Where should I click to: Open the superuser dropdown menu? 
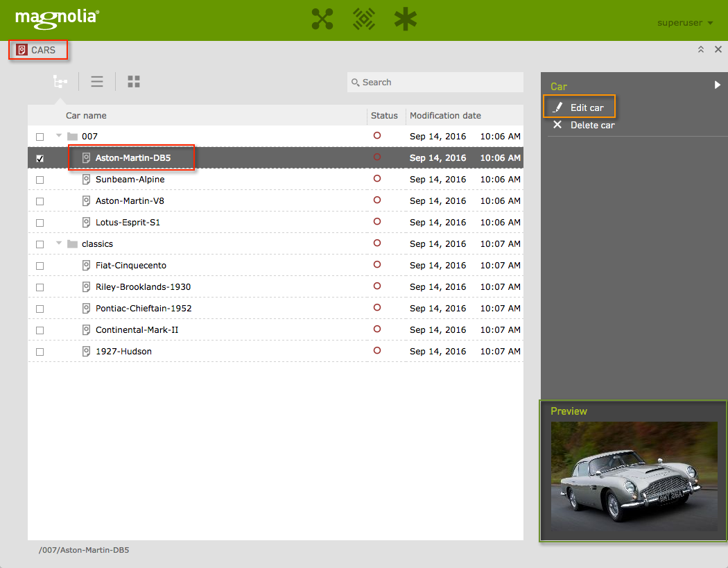click(x=685, y=23)
